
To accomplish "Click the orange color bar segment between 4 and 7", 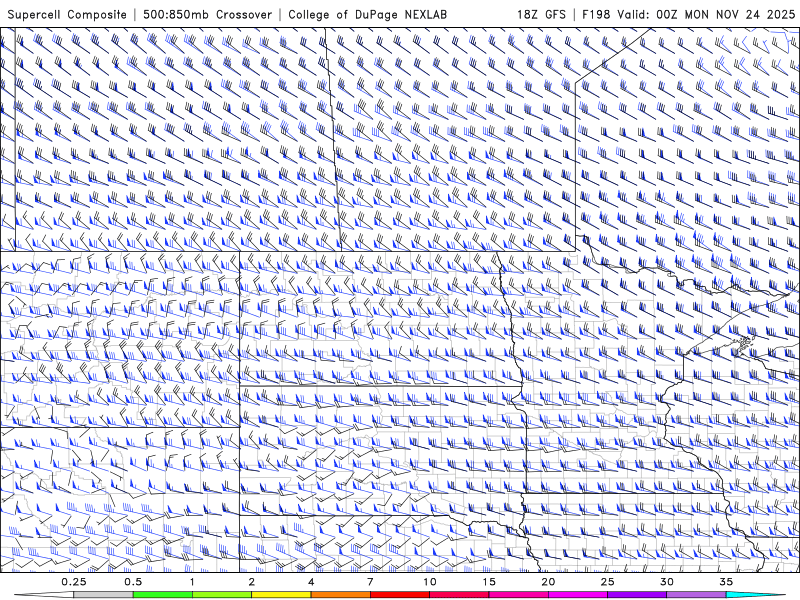I will (x=340, y=595).
